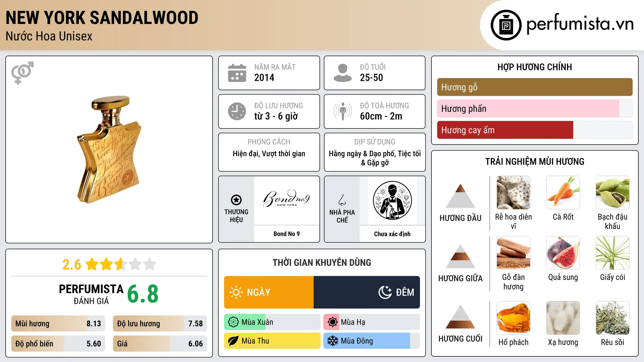Click the Bond No 9 brand logo
The image size is (644, 362).
tap(286, 198)
